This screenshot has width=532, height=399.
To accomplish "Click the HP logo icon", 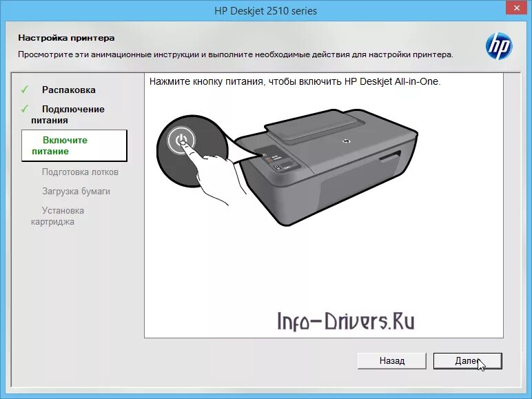I will pyautogui.click(x=499, y=46).
